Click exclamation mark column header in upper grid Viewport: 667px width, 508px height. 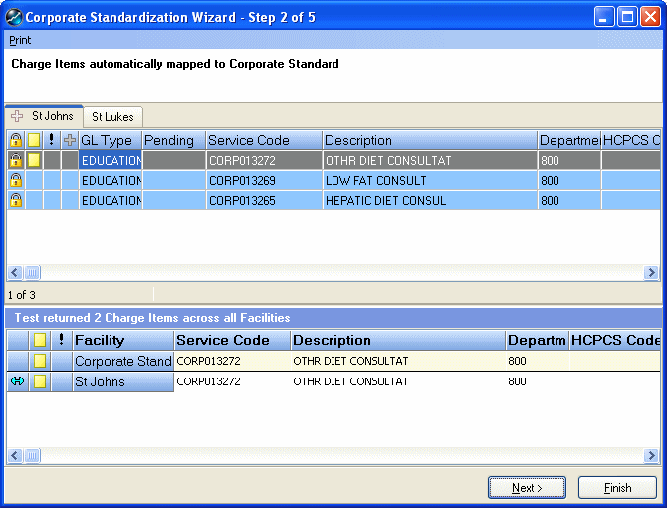51,140
